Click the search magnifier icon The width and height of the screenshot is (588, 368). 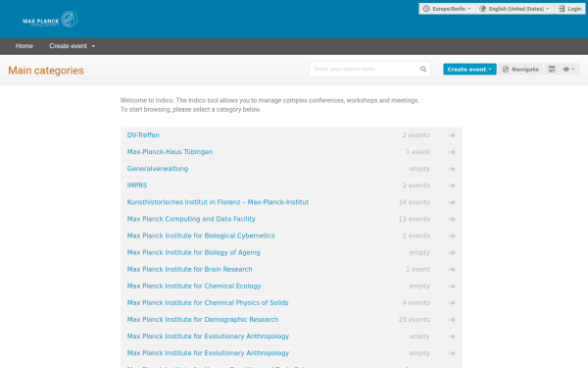423,69
